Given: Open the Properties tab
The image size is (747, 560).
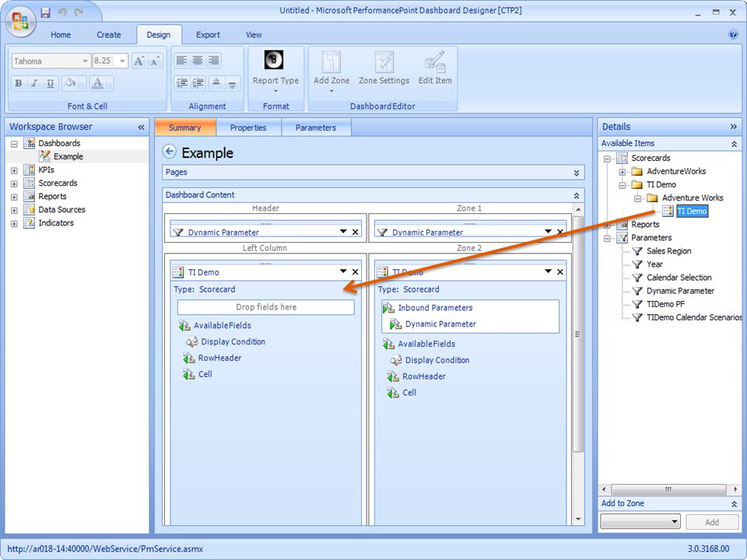Looking at the screenshot, I should [248, 128].
